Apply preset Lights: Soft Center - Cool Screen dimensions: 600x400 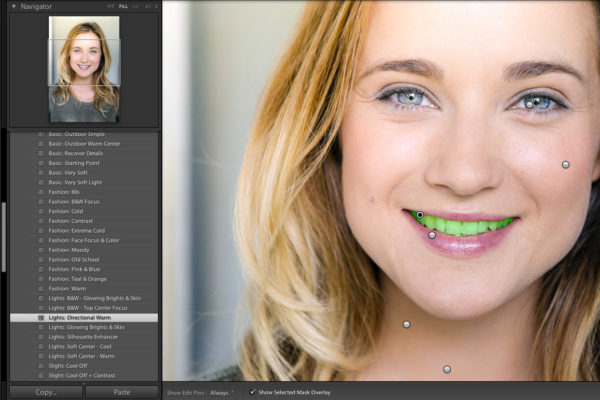84,346
